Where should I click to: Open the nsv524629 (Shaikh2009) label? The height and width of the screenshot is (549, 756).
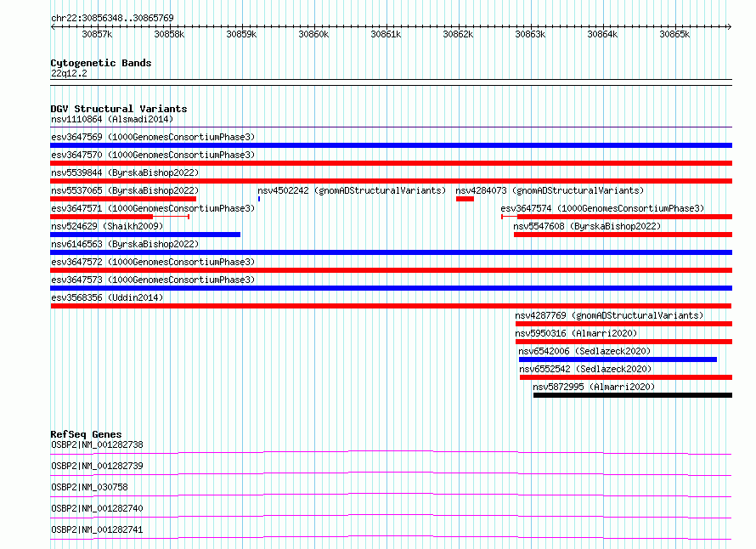107,226
